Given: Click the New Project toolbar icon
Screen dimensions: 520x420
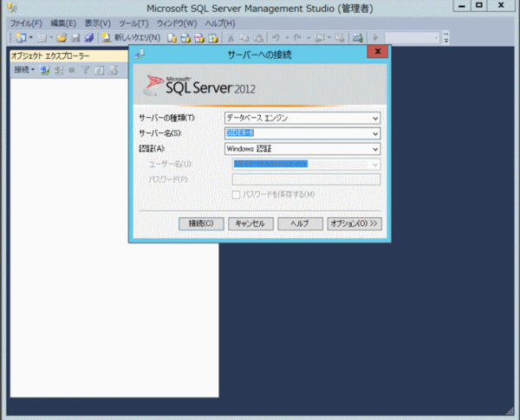Looking at the screenshot, I should [21, 38].
